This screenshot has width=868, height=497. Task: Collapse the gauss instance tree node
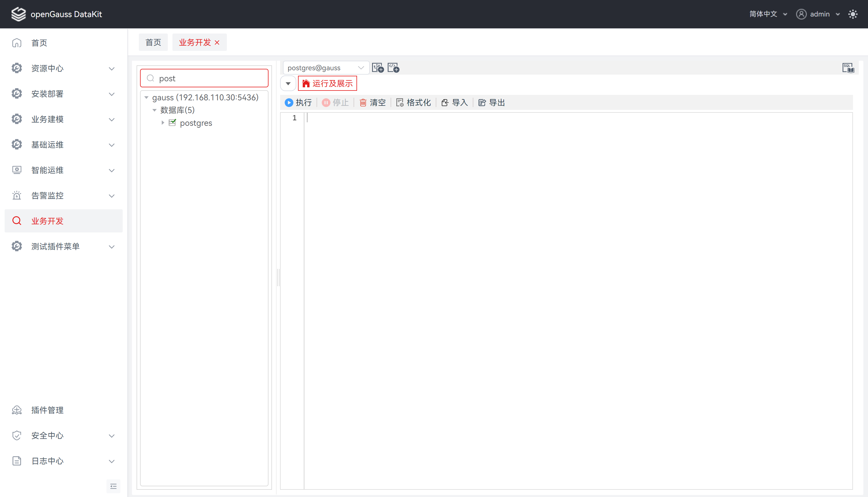[x=146, y=97]
